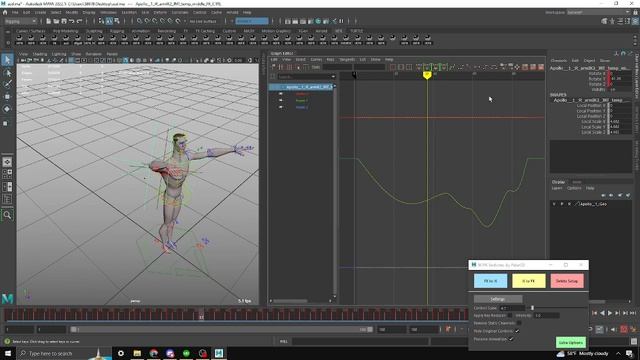Click the Control Scale slider handle

click(532, 308)
